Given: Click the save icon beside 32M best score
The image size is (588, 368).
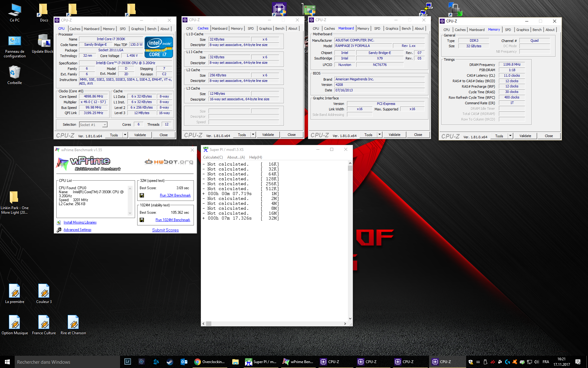Looking at the screenshot, I should tap(142, 195).
